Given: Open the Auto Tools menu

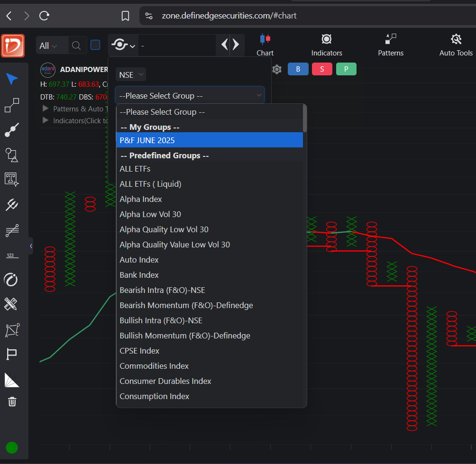Looking at the screenshot, I should pyautogui.click(x=456, y=45).
